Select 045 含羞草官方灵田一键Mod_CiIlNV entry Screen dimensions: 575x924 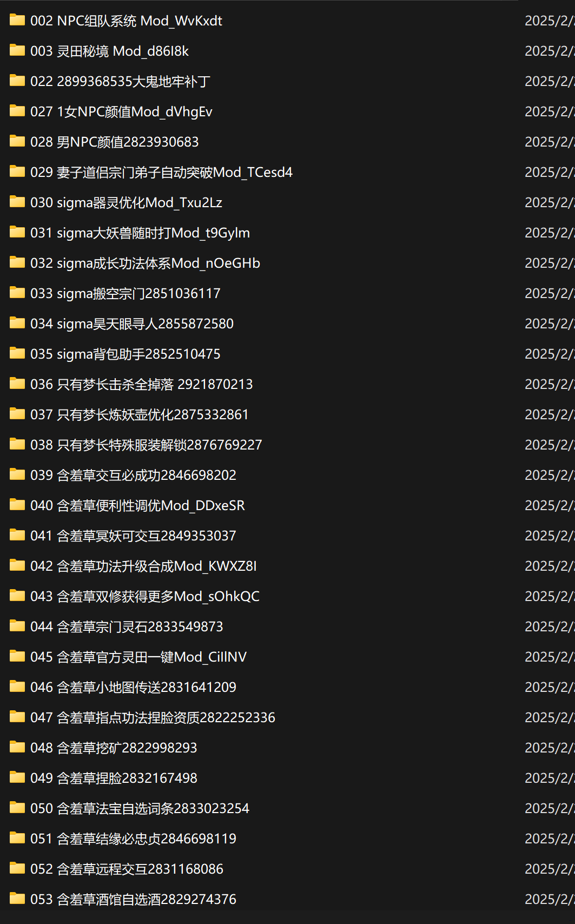(138, 657)
